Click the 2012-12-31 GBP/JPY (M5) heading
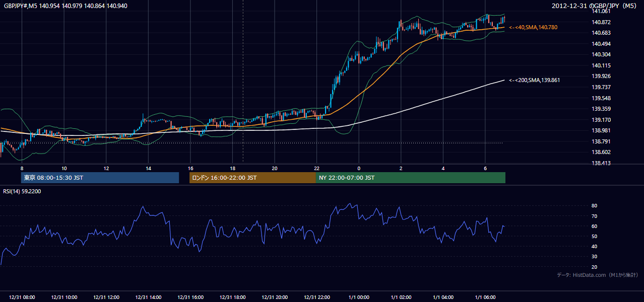The image size is (644, 302). [x=594, y=6]
